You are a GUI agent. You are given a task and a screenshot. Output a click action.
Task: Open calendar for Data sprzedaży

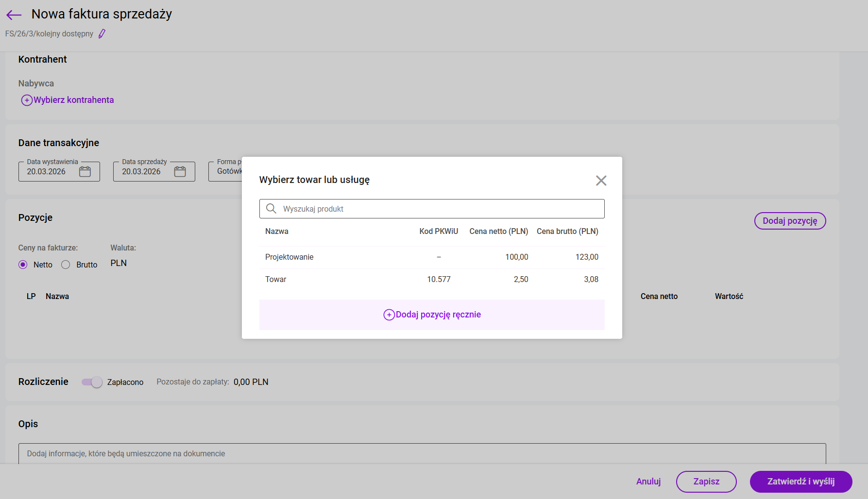[x=180, y=172]
